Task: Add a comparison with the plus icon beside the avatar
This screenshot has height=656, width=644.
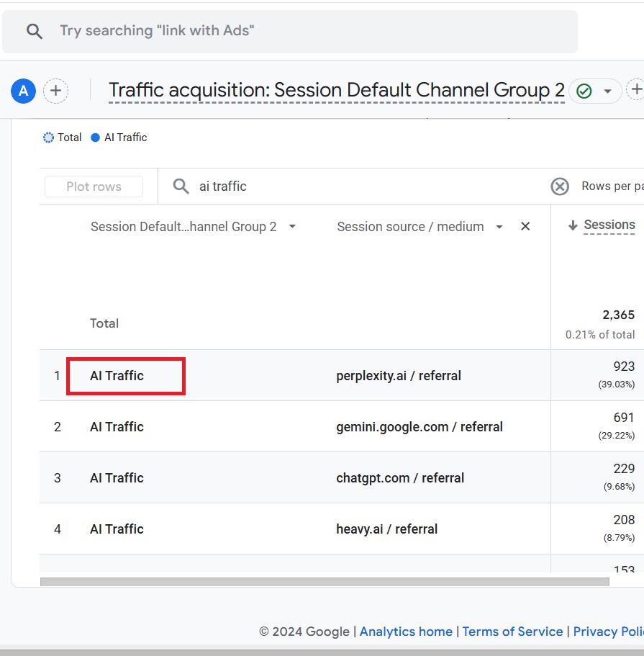Action: tap(55, 91)
